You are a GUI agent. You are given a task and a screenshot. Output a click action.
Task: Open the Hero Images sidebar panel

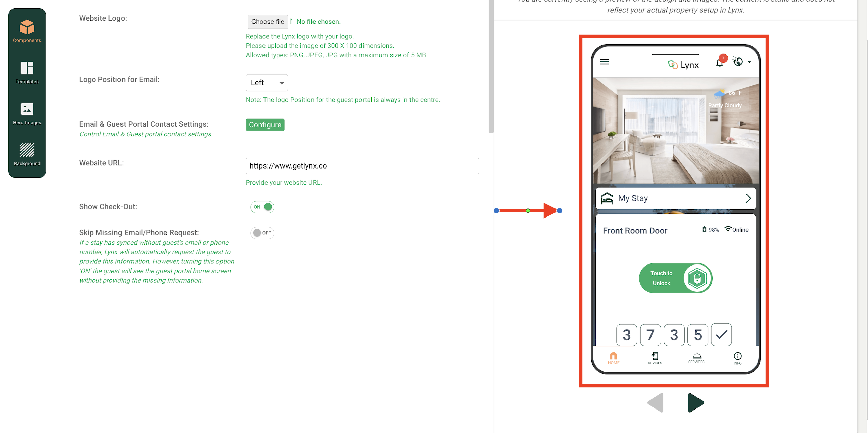click(27, 114)
